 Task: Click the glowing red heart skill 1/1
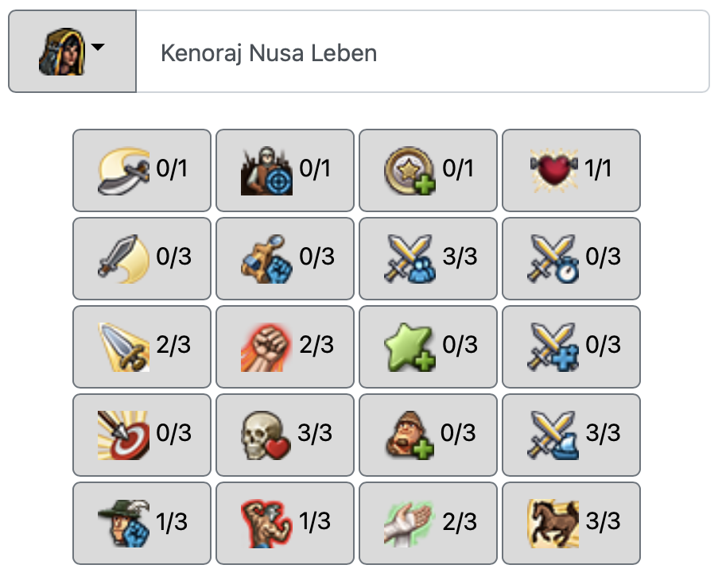[571, 170]
